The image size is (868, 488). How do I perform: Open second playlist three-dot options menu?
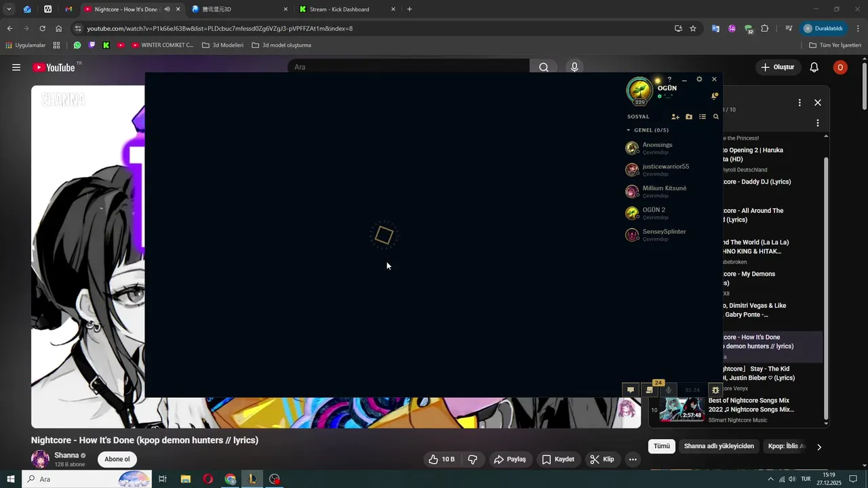click(x=818, y=123)
